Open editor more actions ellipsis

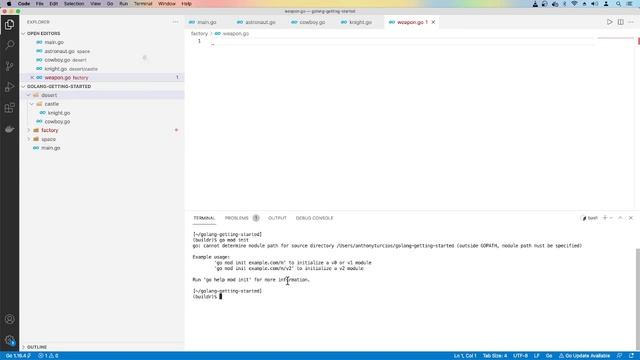(x=631, y=22)
